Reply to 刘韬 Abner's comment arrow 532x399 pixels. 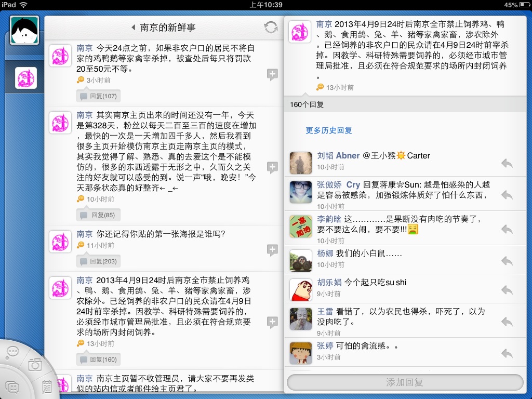pos(507,164)
